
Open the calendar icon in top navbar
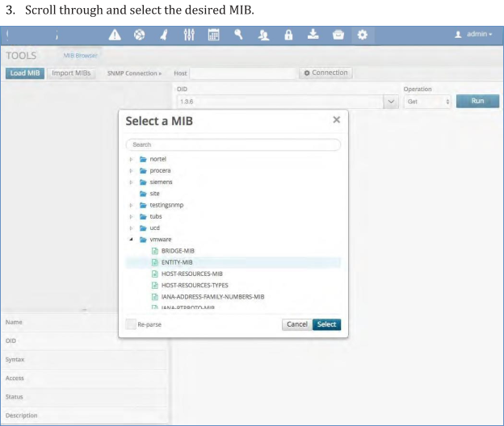[x=214, y=35]
